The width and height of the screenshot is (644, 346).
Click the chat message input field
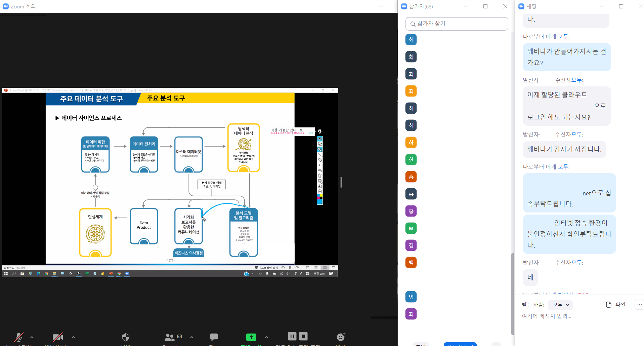(571, 316)
